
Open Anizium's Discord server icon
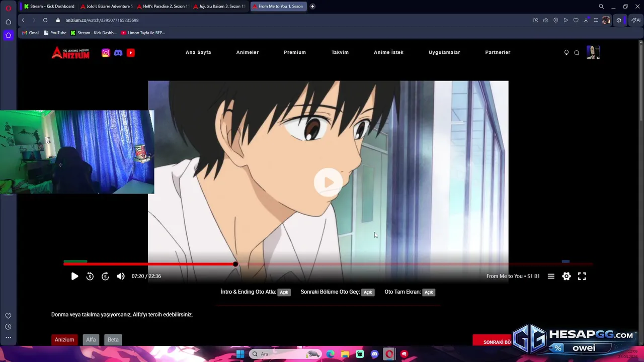[x=118, y=53]
